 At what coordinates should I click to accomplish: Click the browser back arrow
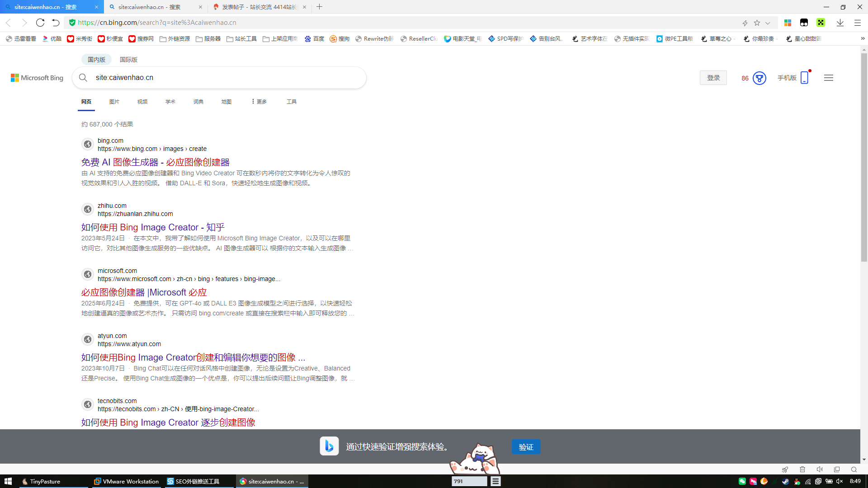[8, 23]
